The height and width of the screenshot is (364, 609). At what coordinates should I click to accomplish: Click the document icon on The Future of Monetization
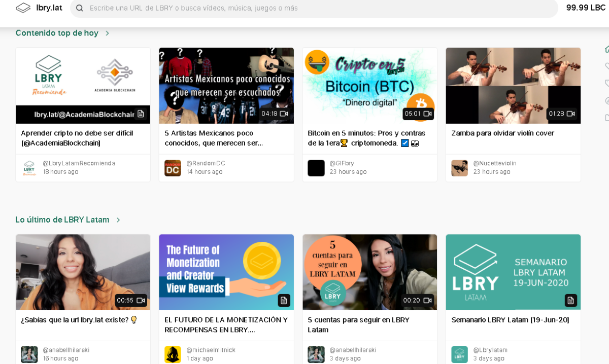pyautogui.click(x=284, y=300)
